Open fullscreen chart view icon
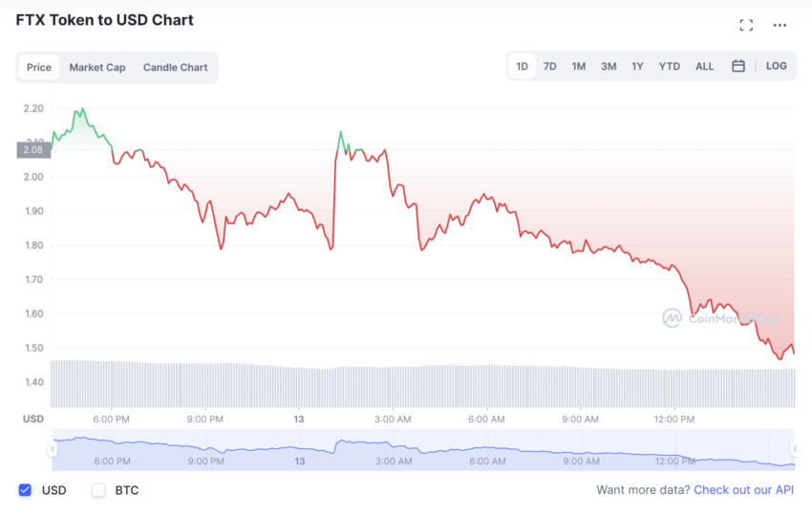This screenshot has width=812, height=516. click(746, 25)
